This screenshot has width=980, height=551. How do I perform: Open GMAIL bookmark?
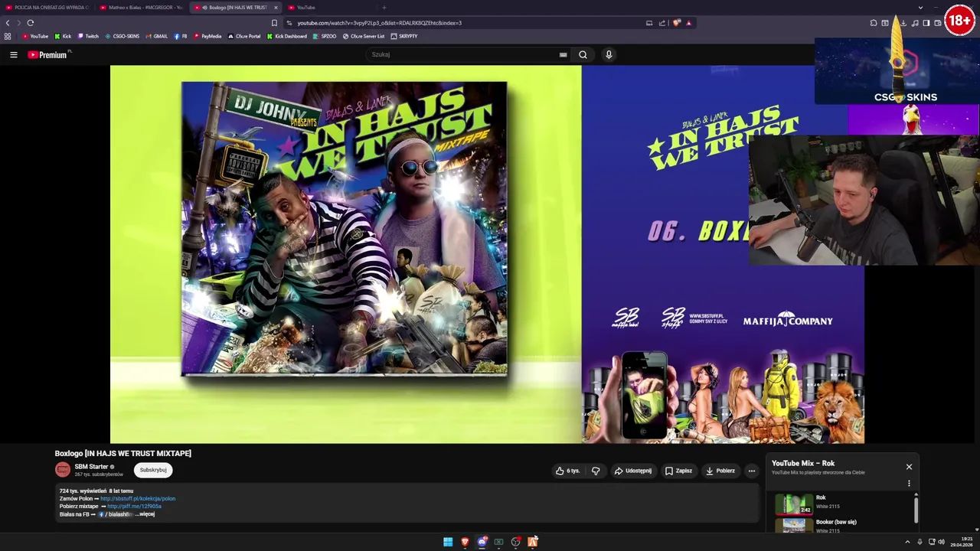[x=156, y=36]
